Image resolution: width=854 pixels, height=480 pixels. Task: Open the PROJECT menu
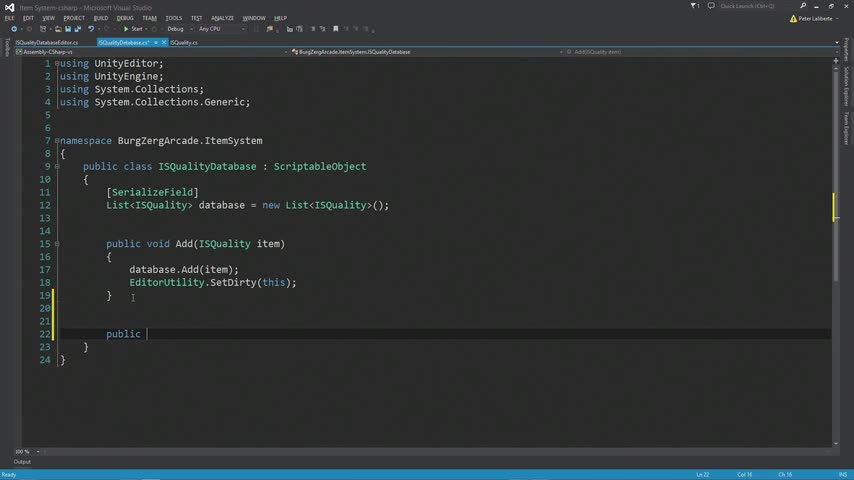click(74, 18)
